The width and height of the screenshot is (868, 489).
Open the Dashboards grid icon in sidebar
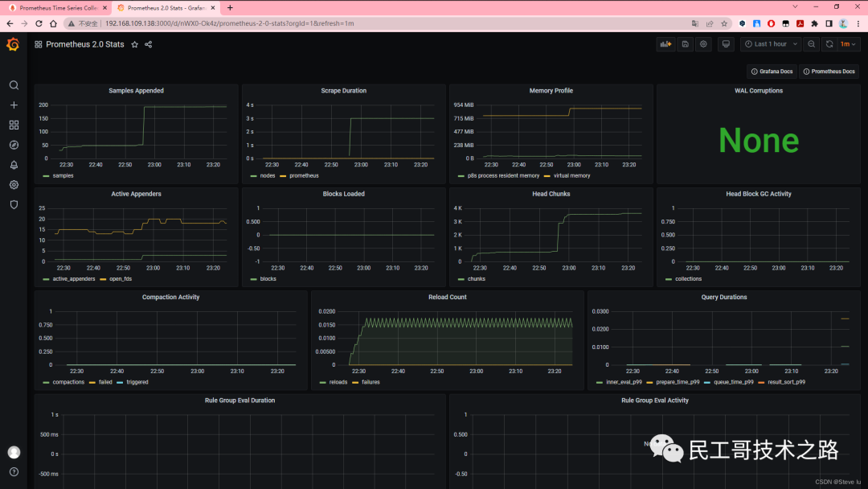pos(14,125)
